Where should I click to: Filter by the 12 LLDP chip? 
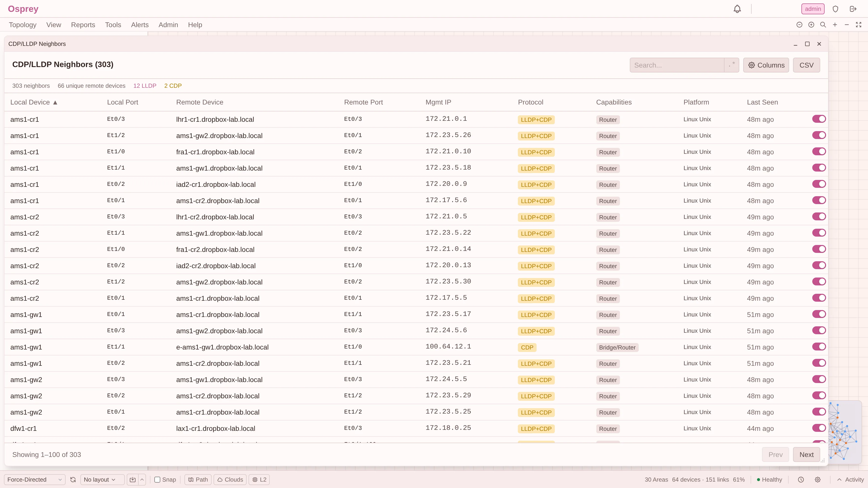(x=145, y=86)
